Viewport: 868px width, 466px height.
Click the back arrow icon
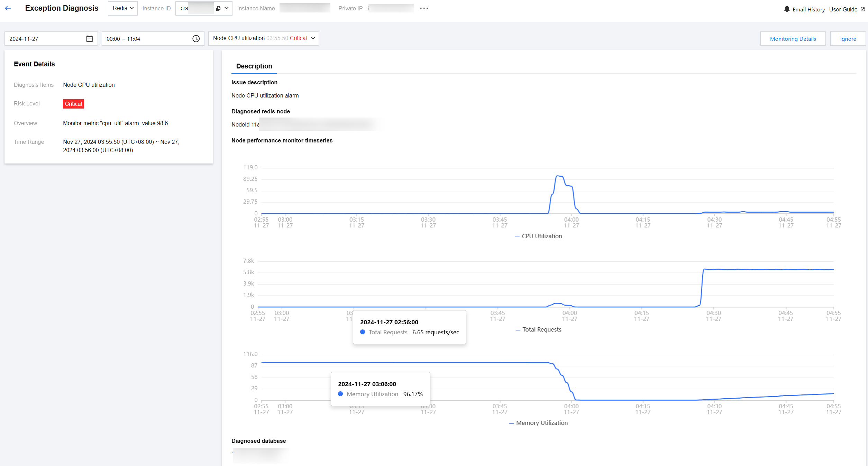point(8,8)
